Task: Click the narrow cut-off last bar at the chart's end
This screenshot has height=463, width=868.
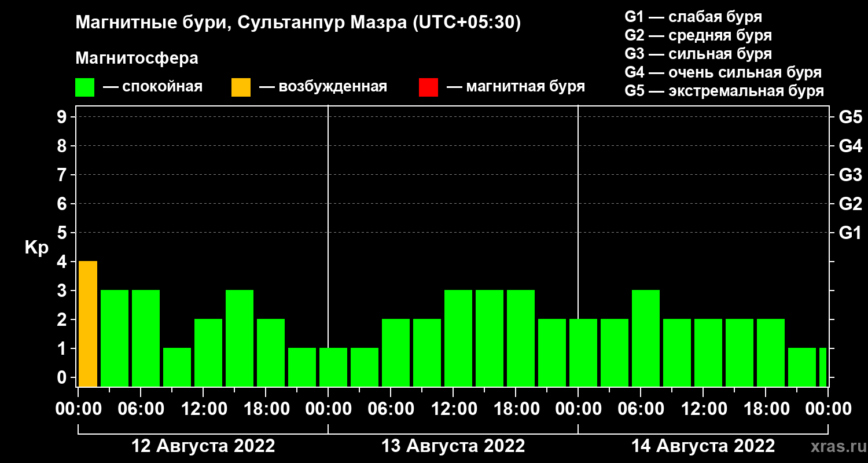Action: pos(823,367)
